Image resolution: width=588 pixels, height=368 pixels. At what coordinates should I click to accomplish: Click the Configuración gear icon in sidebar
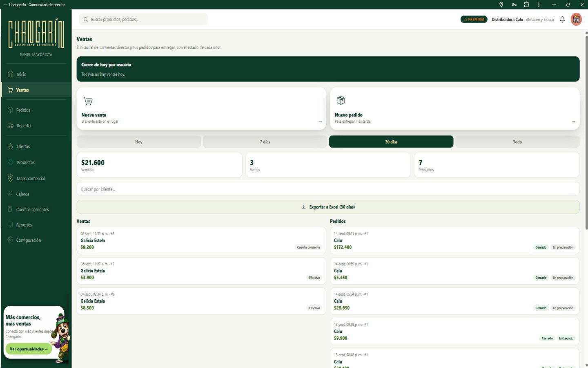10,240
